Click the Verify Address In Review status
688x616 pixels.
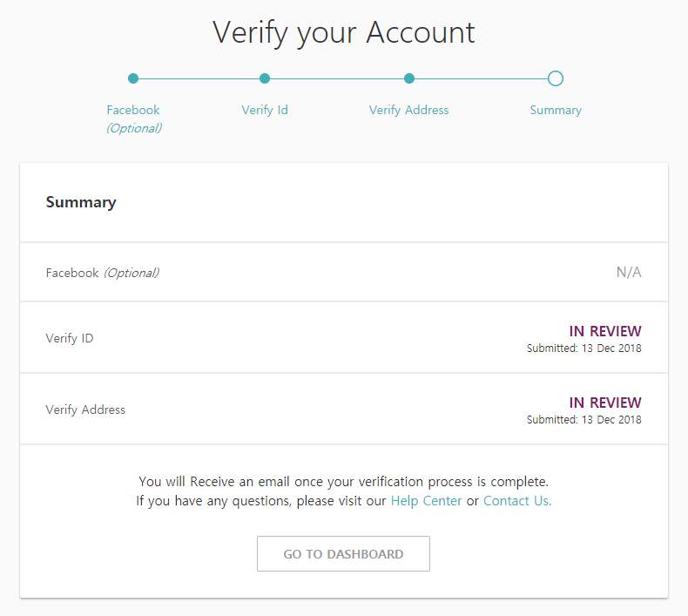coord(605,403)
